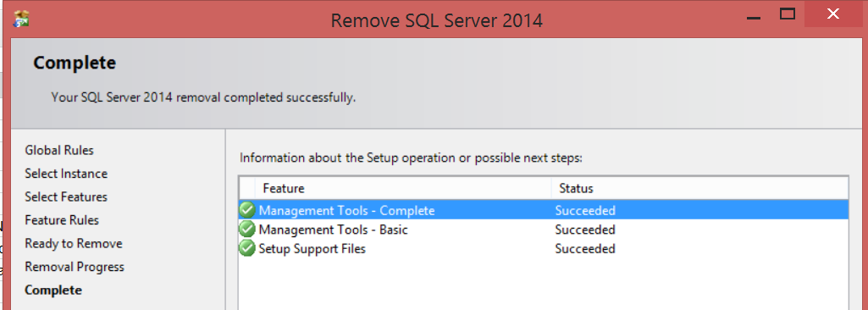This screenshot has width=868, height=310.
Task: Click green check icon beside Setup Support Files
Action: 247,248
